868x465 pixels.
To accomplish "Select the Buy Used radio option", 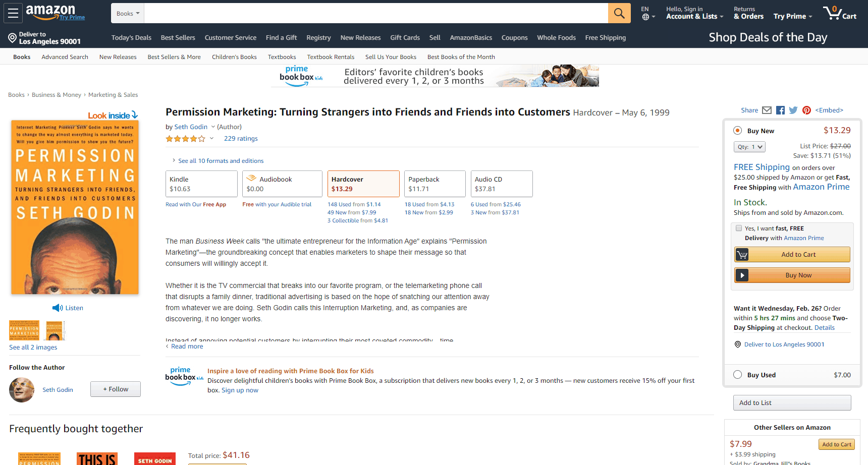I will (x=737, y=375).
